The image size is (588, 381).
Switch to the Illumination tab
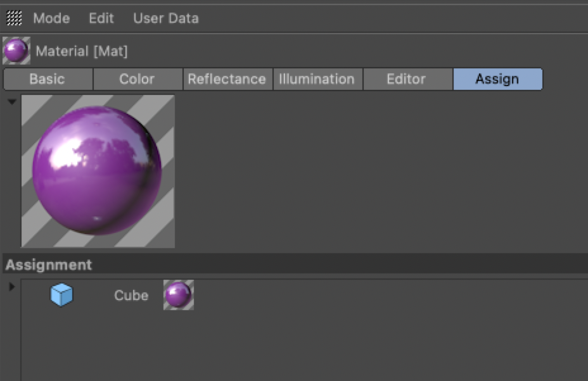[x=317, y=79]
